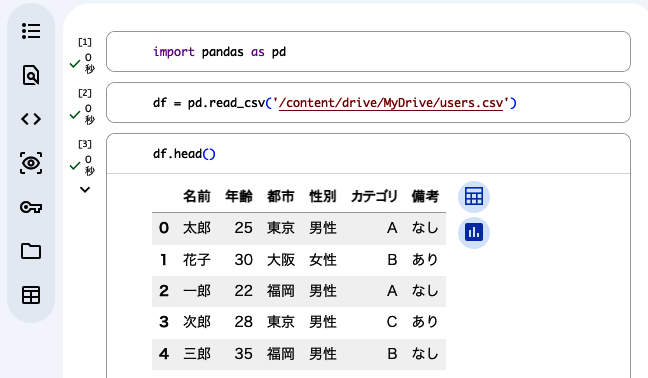Click the 一郎 name cell

point(197,291)
